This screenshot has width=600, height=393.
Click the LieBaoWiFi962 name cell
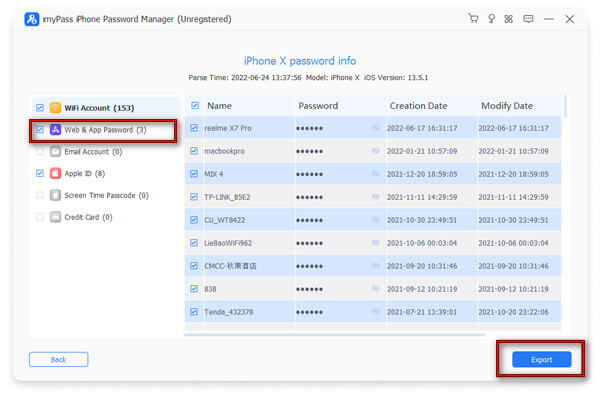pyautogui.click(x=228, y=243)
